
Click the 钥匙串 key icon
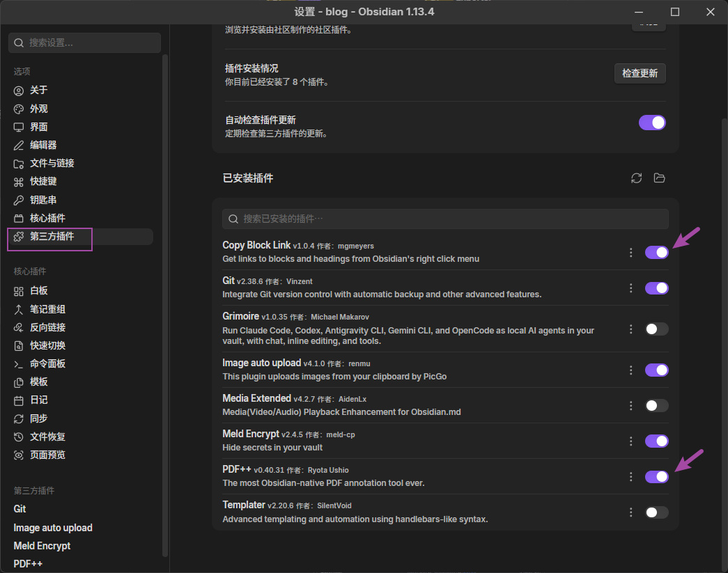point(19,201)
